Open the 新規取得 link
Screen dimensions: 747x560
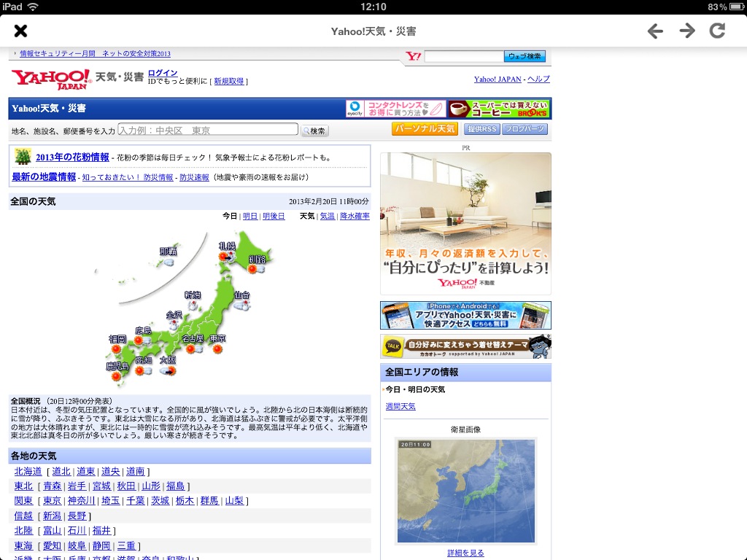point(228,82)
